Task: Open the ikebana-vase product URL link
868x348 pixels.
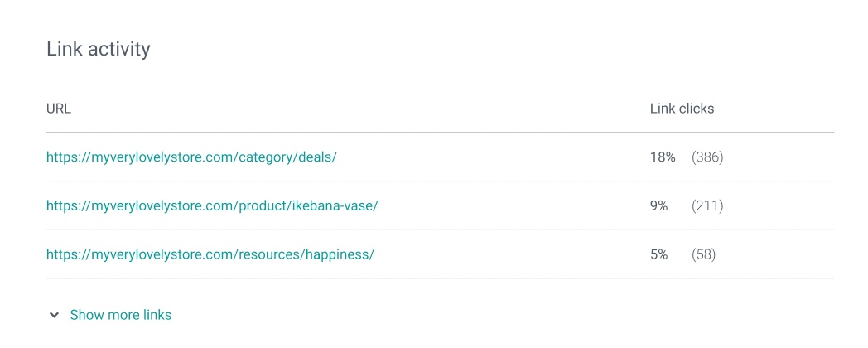Action: (212, 206)
